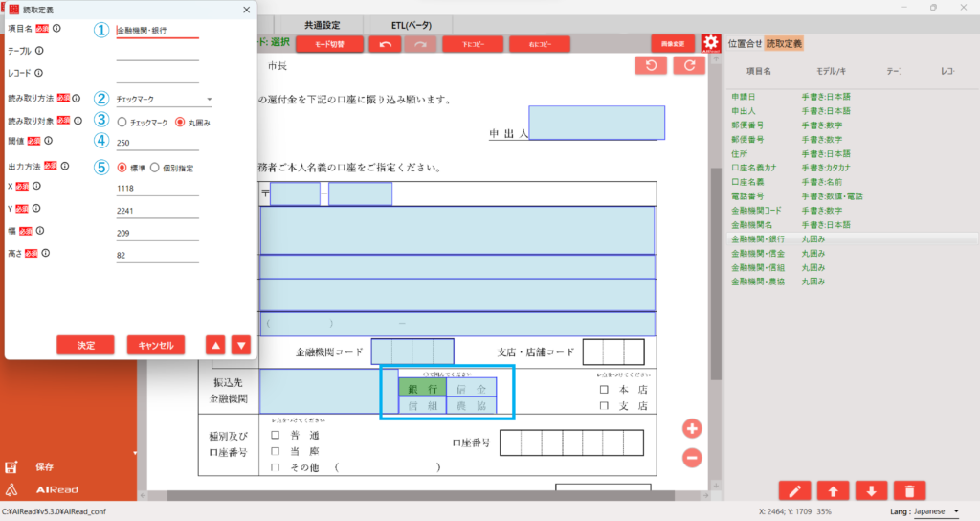This screenshot has height=521, width=980.
Task: Click the down triangle button in the dialog
Action: coord(241,345)
